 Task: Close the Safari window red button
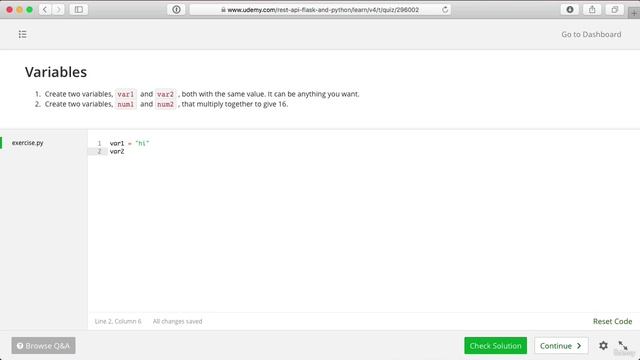pyautogui.click(x=9, y=9)
